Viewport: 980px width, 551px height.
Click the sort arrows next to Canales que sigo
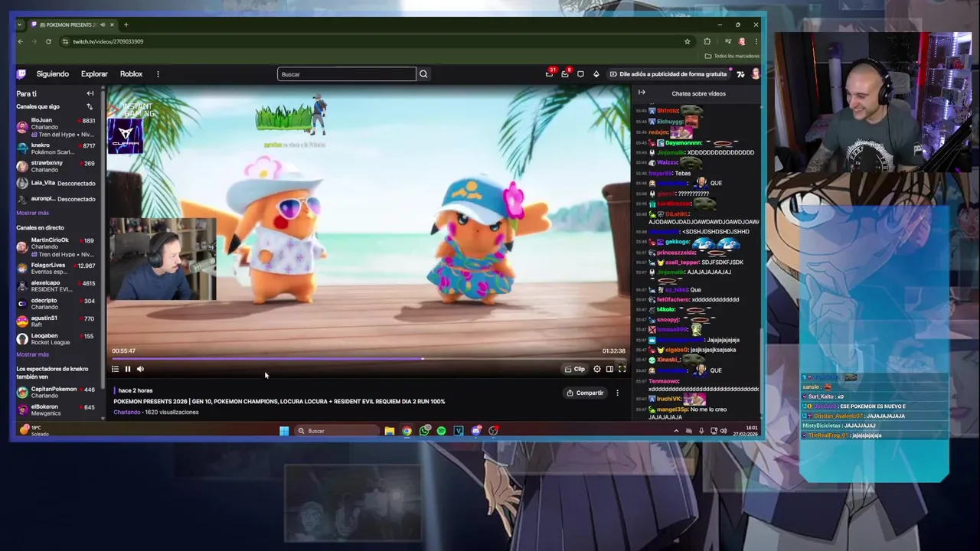pos(90,106)
